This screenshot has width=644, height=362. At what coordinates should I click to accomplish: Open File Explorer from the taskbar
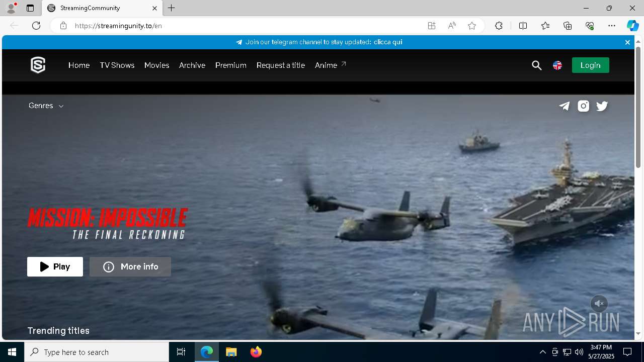[x=231, y=352]
